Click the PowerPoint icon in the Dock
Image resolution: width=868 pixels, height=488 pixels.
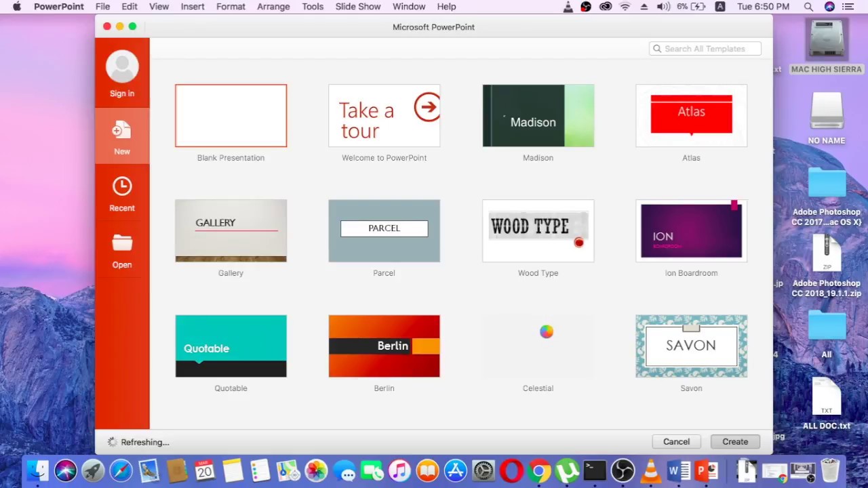tap(706, 470)
